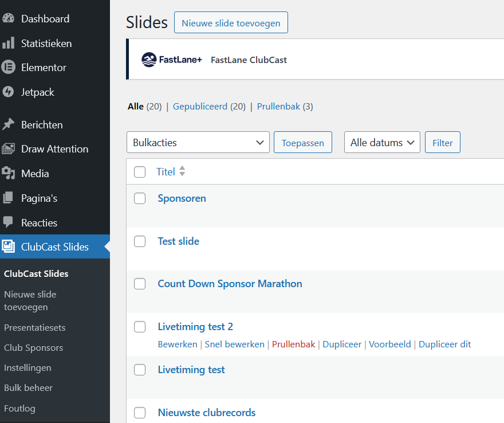Image resolution: width=504 pixels, height=423 pixels.
Task: Click the Berichten pushpin icon
Action: (x=9, y=124)
